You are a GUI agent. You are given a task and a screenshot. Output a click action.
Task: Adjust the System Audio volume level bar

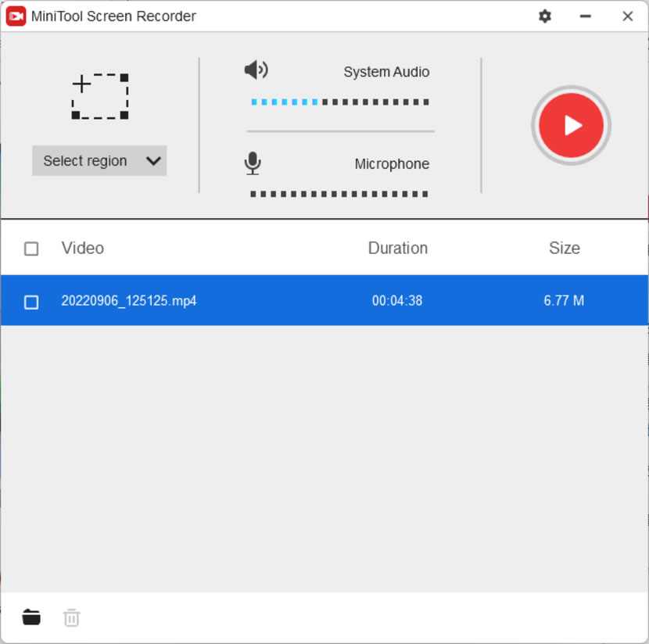(340, 102)
